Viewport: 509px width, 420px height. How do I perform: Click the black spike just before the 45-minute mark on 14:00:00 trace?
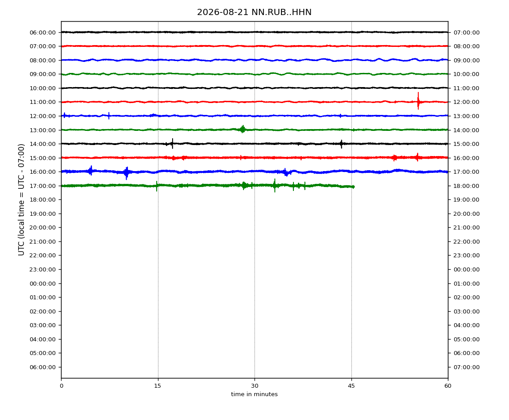(x=341, y=144)
